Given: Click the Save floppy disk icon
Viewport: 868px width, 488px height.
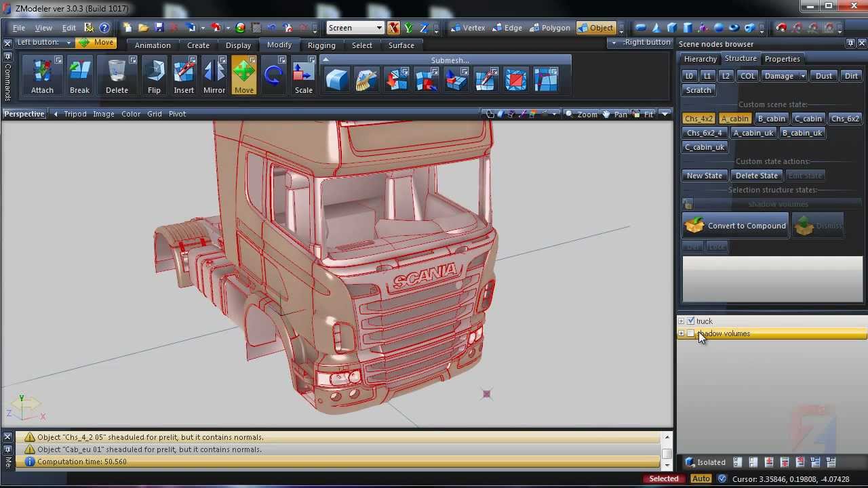Looking at the screenshot, I should coord(159,28).
